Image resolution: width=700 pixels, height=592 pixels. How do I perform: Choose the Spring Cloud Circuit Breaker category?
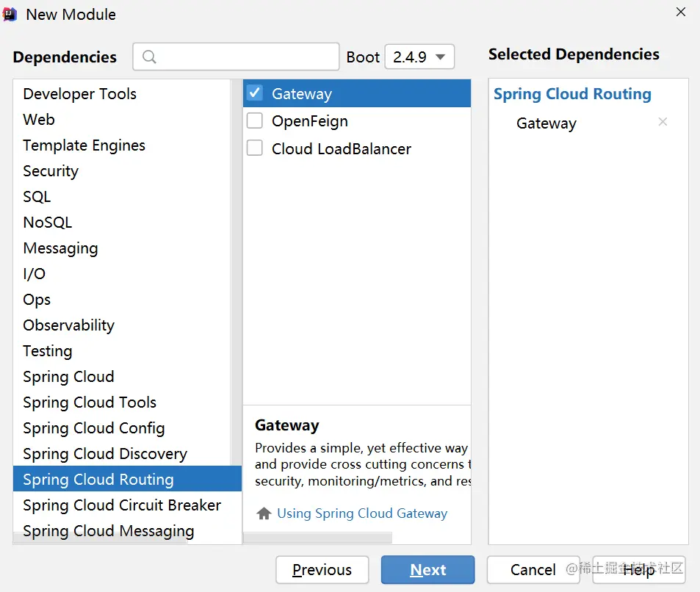click(121, 505)
